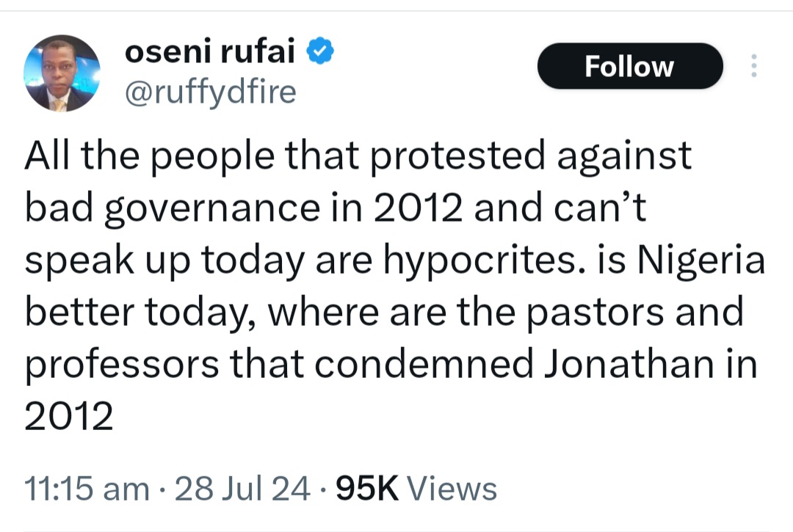Open oseni rufai's profile picture
This screenshot has width=793, height=532.
(x=62, y=73)
